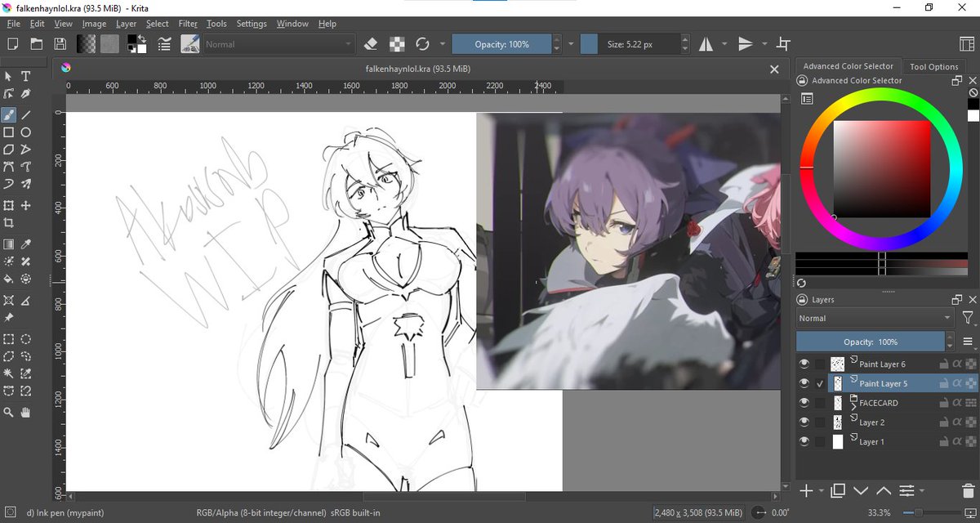Select the Rectangular Selection tool
980x523 pixels.
[x=9, y=338]
